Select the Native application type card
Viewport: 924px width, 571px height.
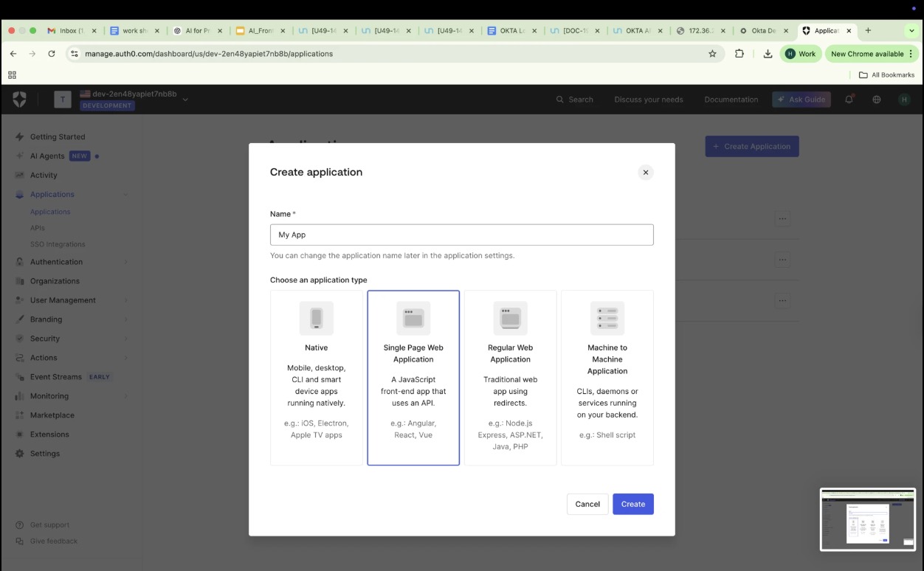pos(317,377)
